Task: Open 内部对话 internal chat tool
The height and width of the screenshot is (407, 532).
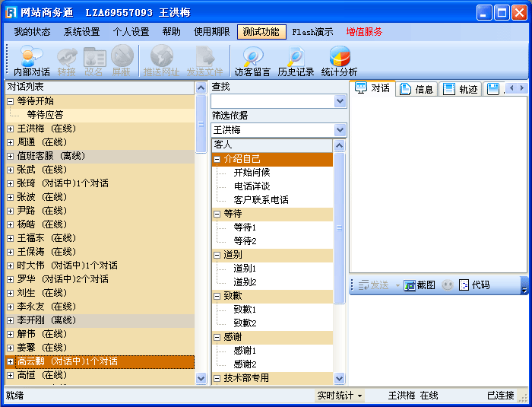Action: pyautogui.click(x=31, y=61)
